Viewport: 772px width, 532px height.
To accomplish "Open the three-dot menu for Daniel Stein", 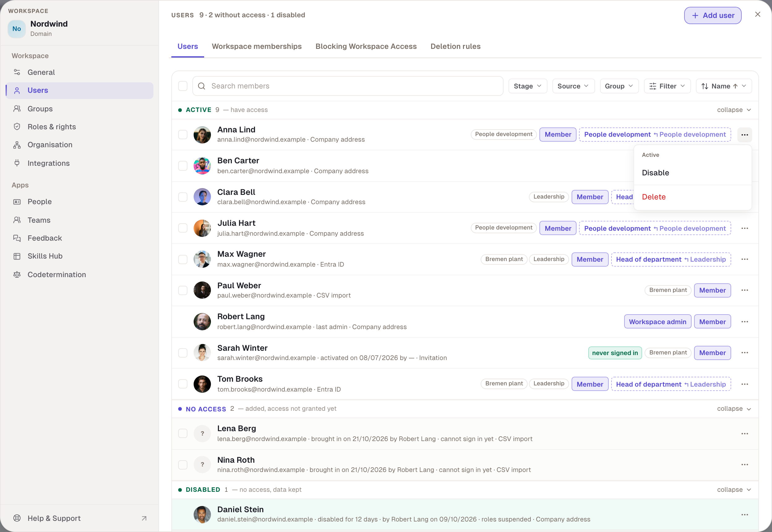I will (745, 515).
